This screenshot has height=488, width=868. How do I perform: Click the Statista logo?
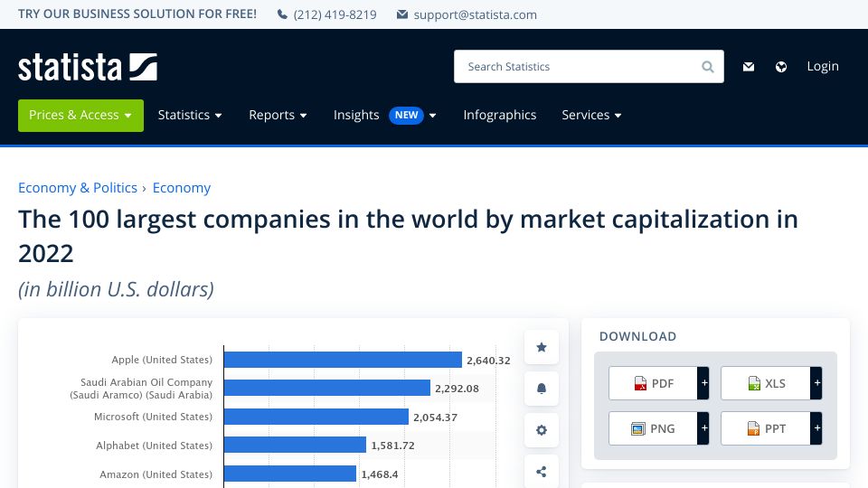pyautogui.click(x=88, y=67)
